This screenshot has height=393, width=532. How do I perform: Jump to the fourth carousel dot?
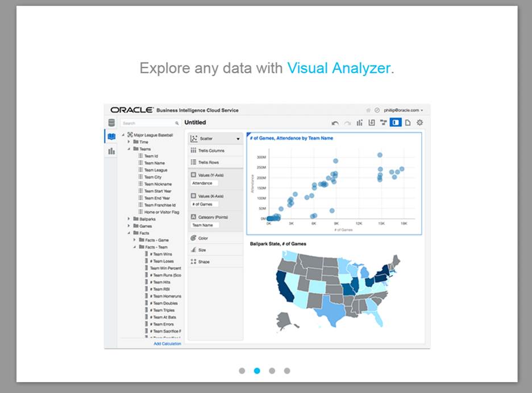[287, 371]
